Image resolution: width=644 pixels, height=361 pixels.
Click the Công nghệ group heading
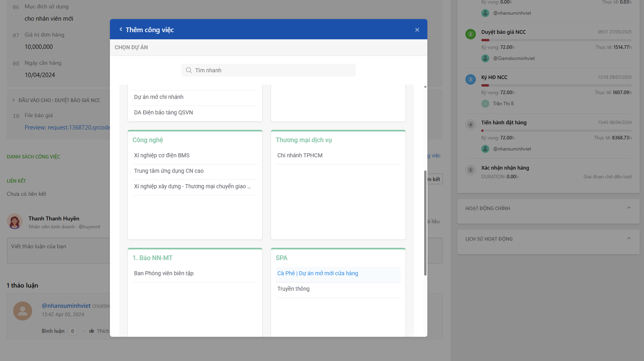148,140
